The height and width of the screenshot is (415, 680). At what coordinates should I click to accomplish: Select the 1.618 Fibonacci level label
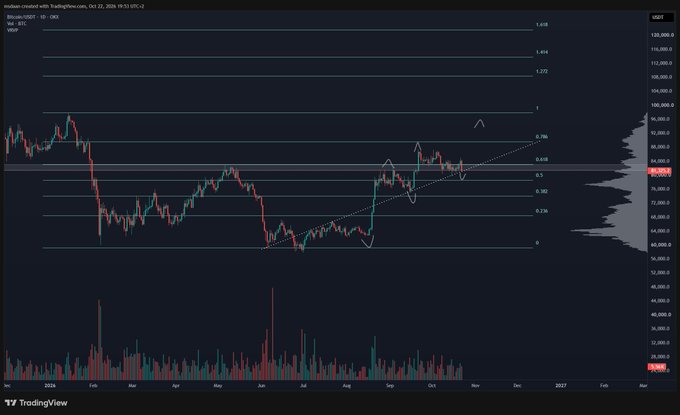(542, 25)
